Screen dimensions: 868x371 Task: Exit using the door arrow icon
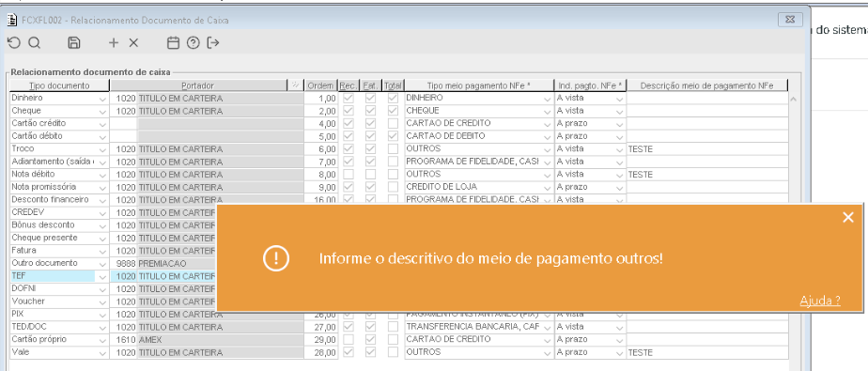pyautogui.click(x=213, y=42)
